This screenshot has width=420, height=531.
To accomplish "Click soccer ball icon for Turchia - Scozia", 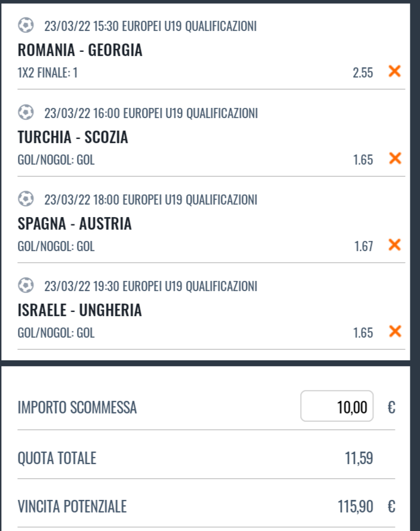I will [26, 112].
